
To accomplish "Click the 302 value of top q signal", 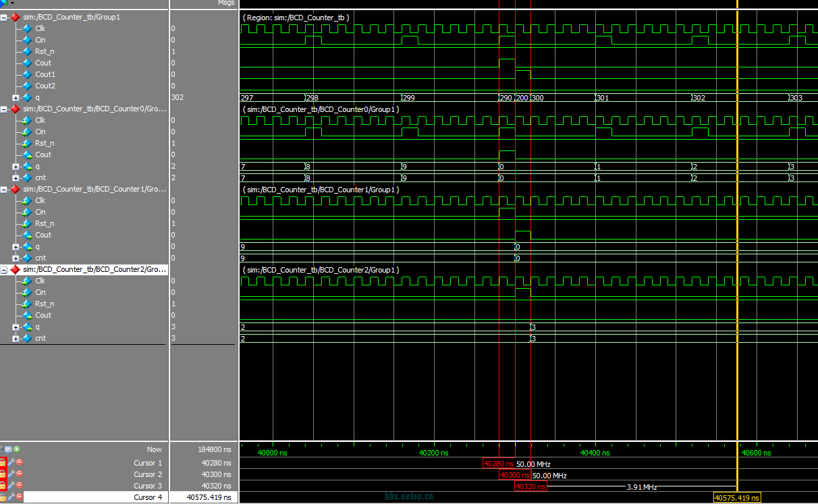I will coord(178,97).
